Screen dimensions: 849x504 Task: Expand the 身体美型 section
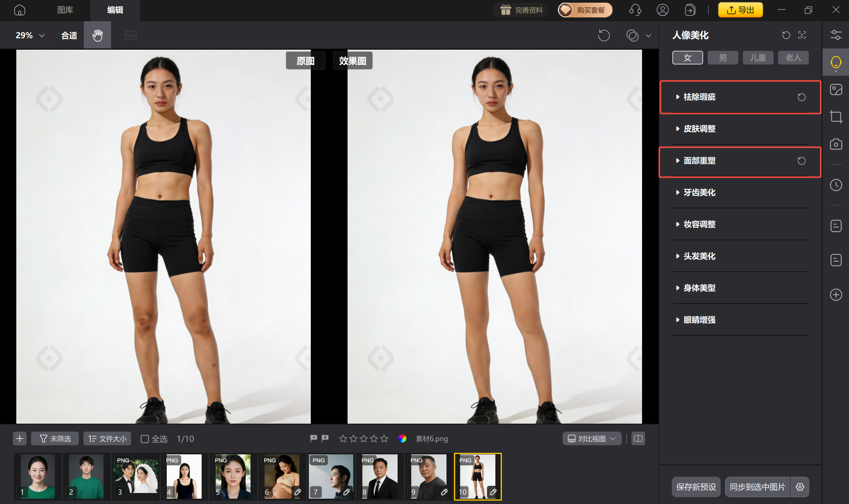(x=699, y=288)
